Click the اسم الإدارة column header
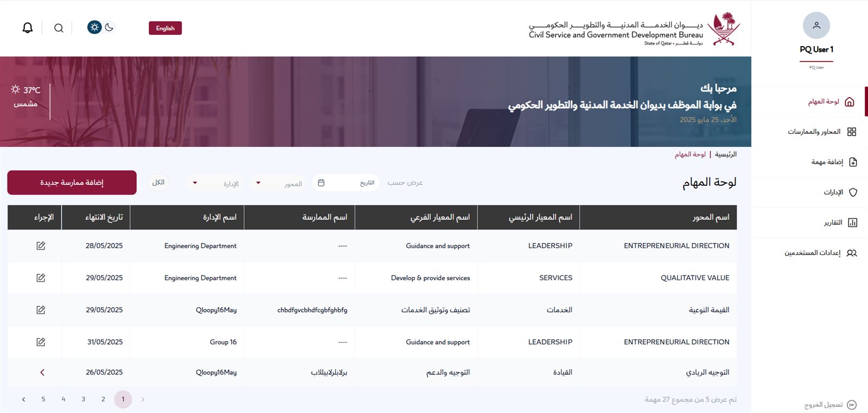 [187, 217]
